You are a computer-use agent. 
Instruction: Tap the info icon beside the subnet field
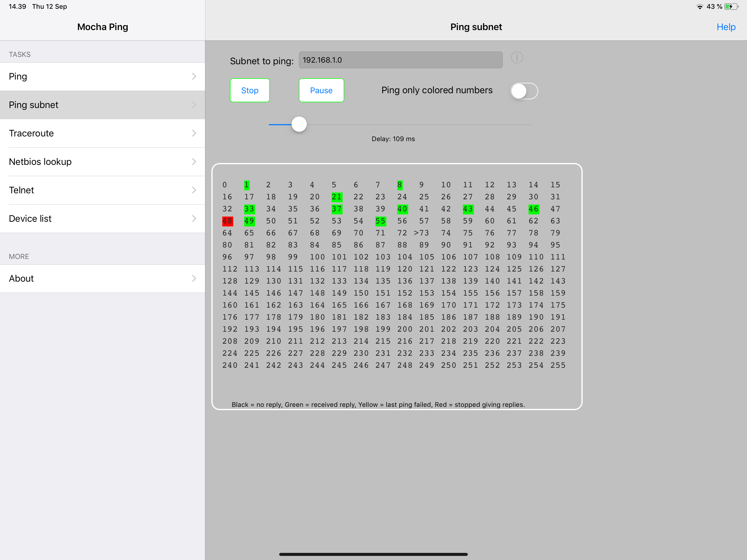pos(517,58)
